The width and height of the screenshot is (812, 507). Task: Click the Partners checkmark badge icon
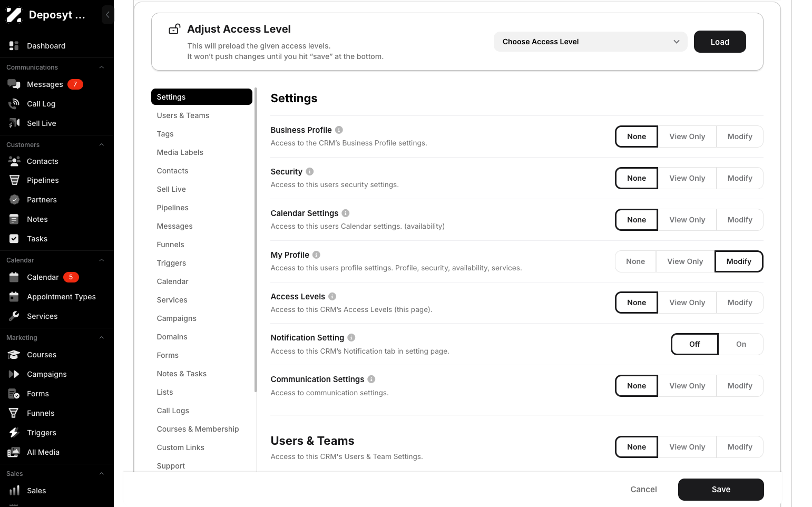click(14, 200)
